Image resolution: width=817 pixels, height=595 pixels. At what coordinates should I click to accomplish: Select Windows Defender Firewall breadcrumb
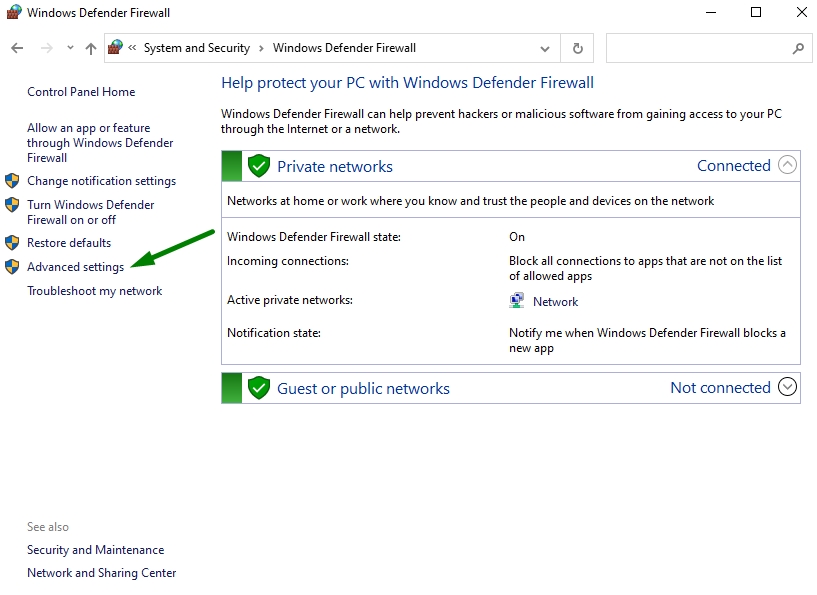[x=344, y=48]
